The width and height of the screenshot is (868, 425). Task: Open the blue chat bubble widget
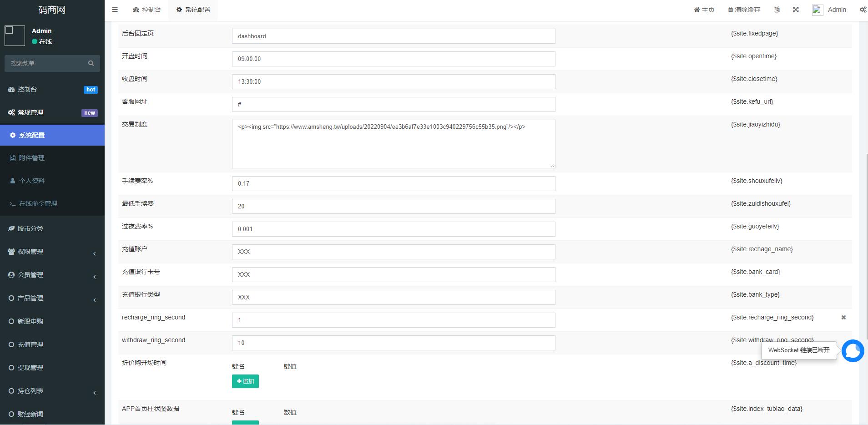(x=853, y=351)
